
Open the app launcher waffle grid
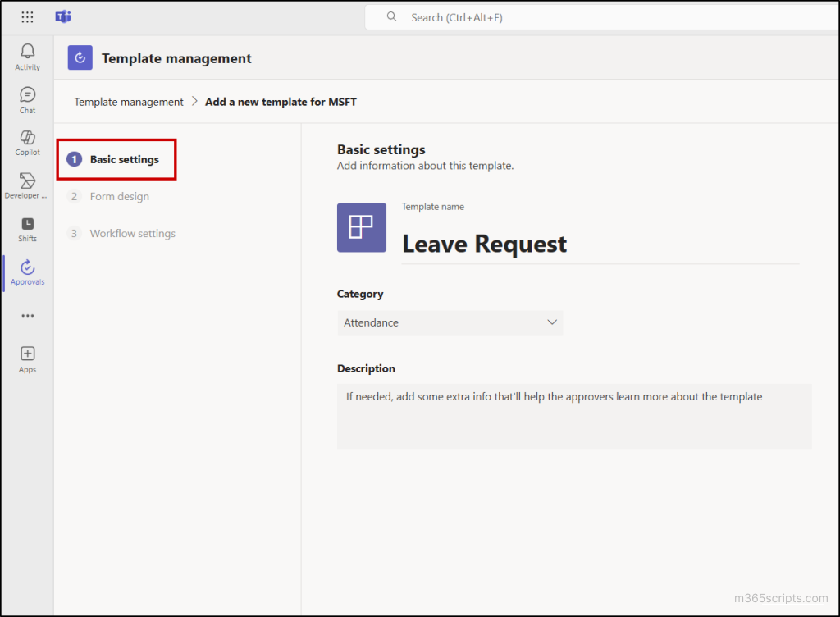click(27, 17)
